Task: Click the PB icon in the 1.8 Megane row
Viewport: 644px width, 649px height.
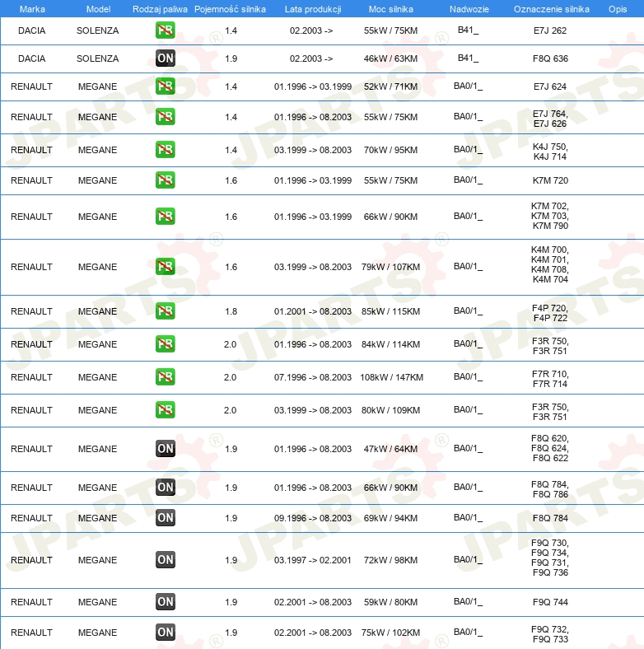Action: (165, 311)
